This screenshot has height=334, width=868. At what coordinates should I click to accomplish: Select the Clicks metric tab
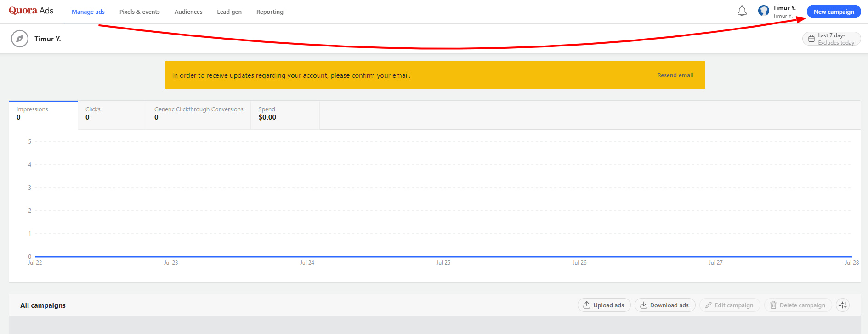point(112,114)
